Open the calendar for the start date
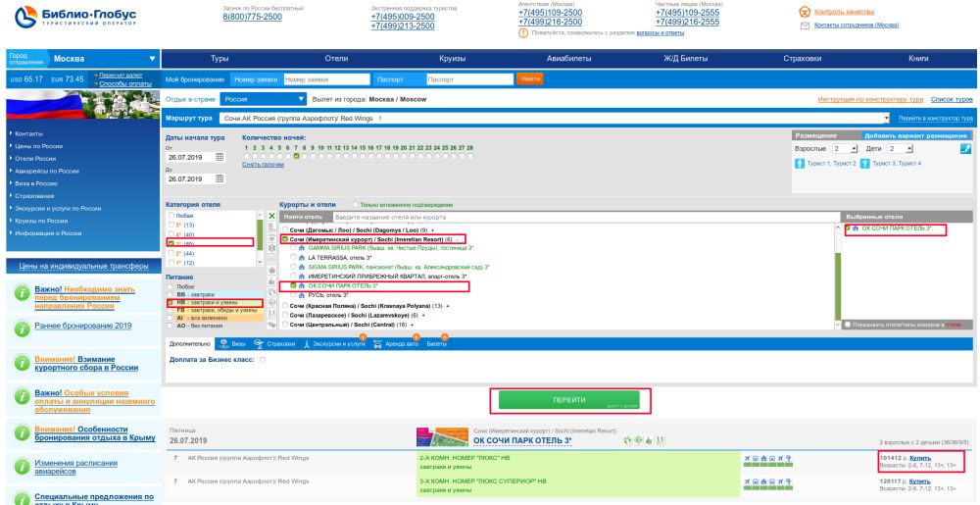Screen dimensions: 980x505 click(220, 157)
